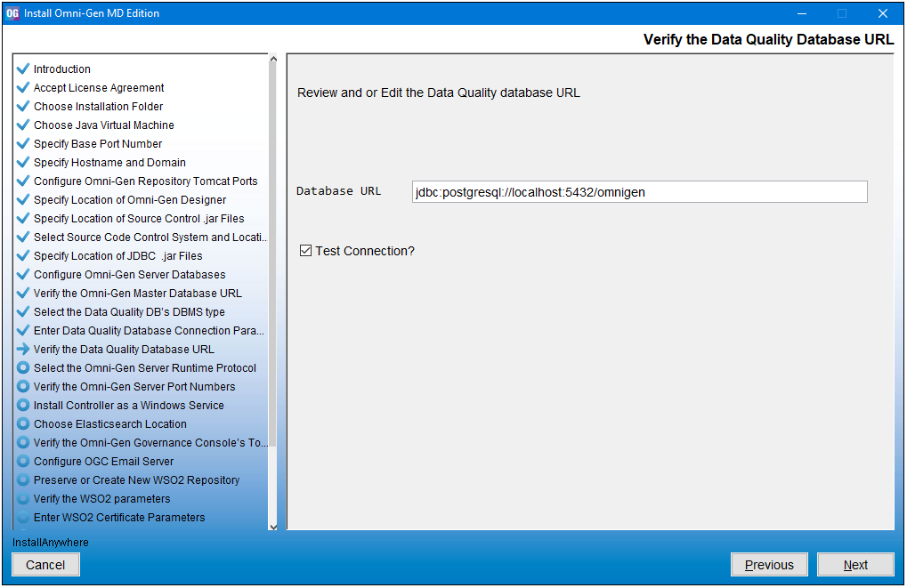Image resolution: width=907 pixels, height=588 pixels.
Task: Click circle icon beside Configure OGC Email Server
Action: click(23, 462)
